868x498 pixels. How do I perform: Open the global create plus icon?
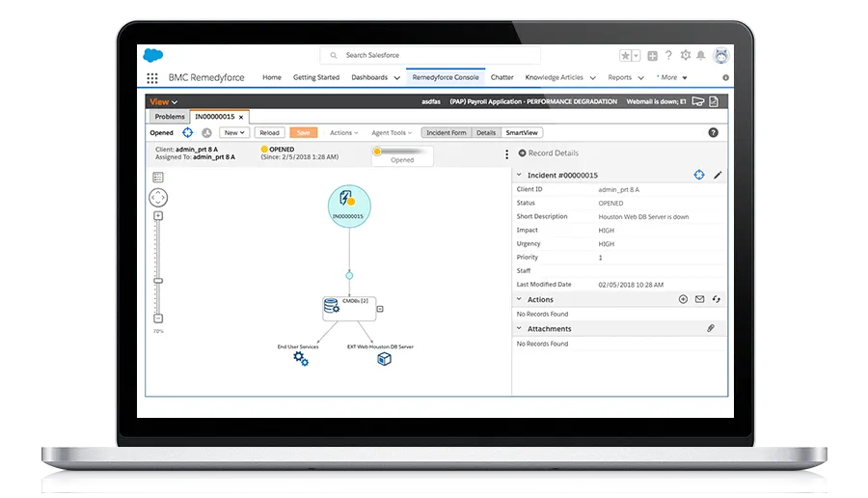pyautogui.click(x=653, y=56)
